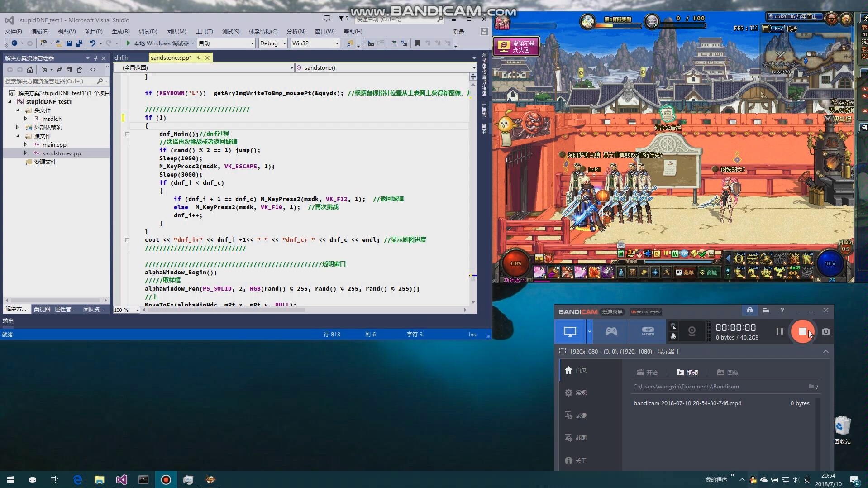Collapse the cout line outline marker
The height and width of the screenshot is (488, 868).
[127, 240]
